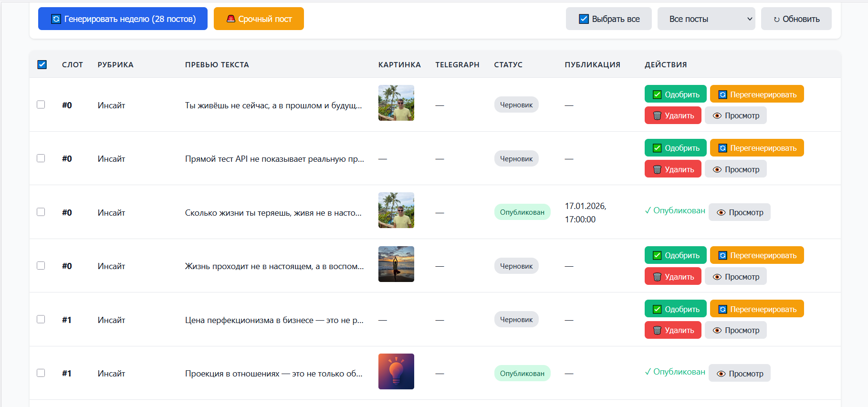Regenerate the Жизнь проходит post
868x407 pixels.
click(x=756, y=255)
